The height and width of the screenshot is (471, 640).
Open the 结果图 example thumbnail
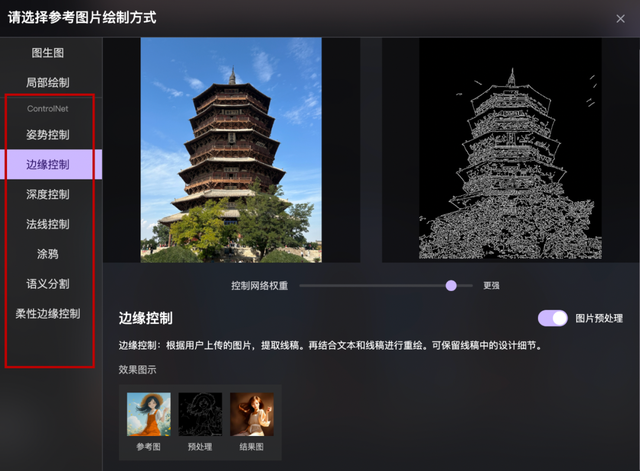[x=252, y=414]
